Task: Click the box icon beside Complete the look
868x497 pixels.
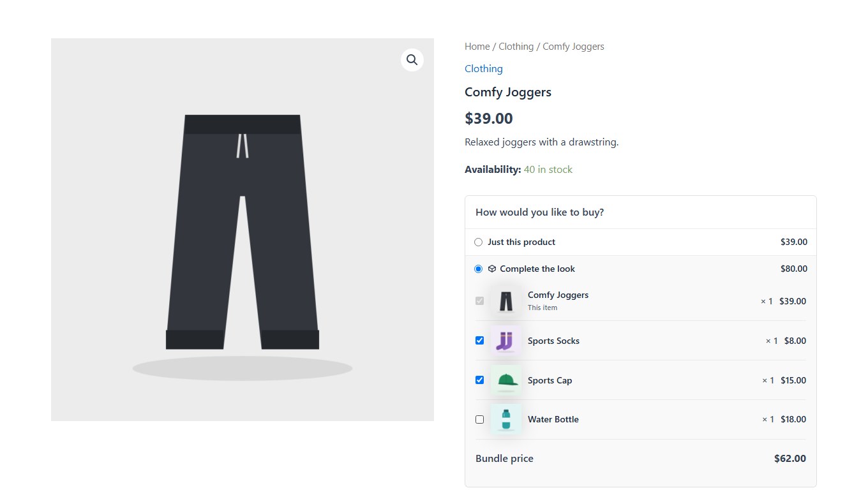Action: point(492,269)
